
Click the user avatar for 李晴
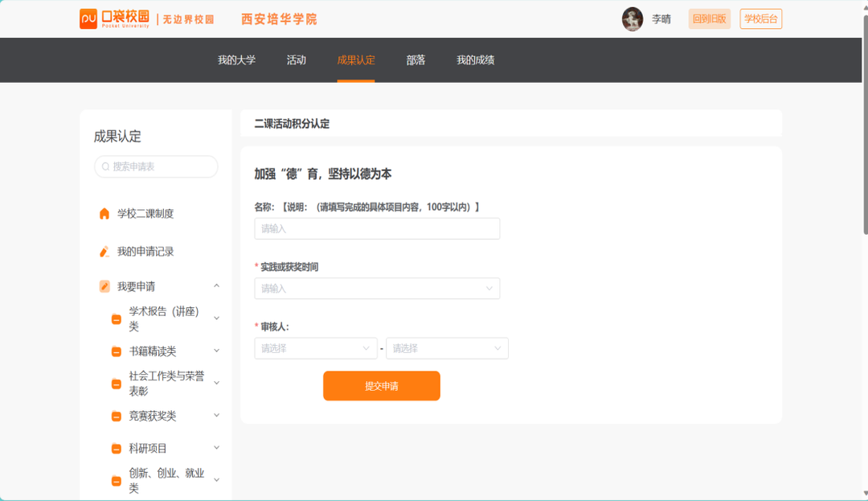(633, 19)
